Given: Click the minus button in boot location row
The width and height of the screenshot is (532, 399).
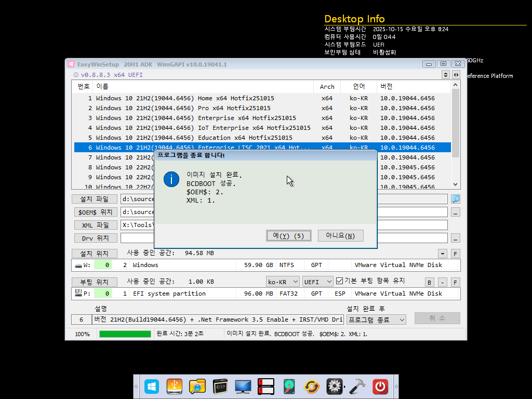Looking at the screenshot, I should (443, 282).
